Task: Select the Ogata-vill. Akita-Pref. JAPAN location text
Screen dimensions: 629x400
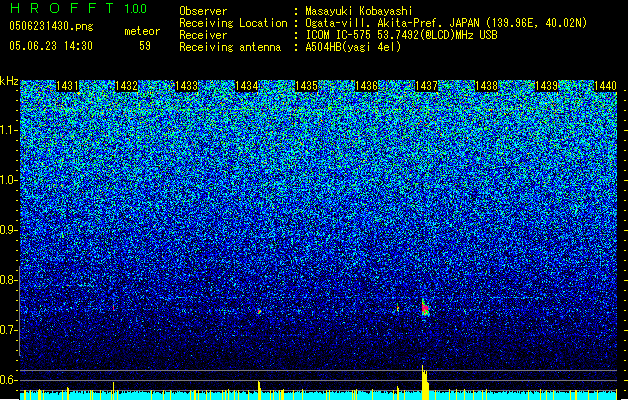Action: [x=446, y=23]
